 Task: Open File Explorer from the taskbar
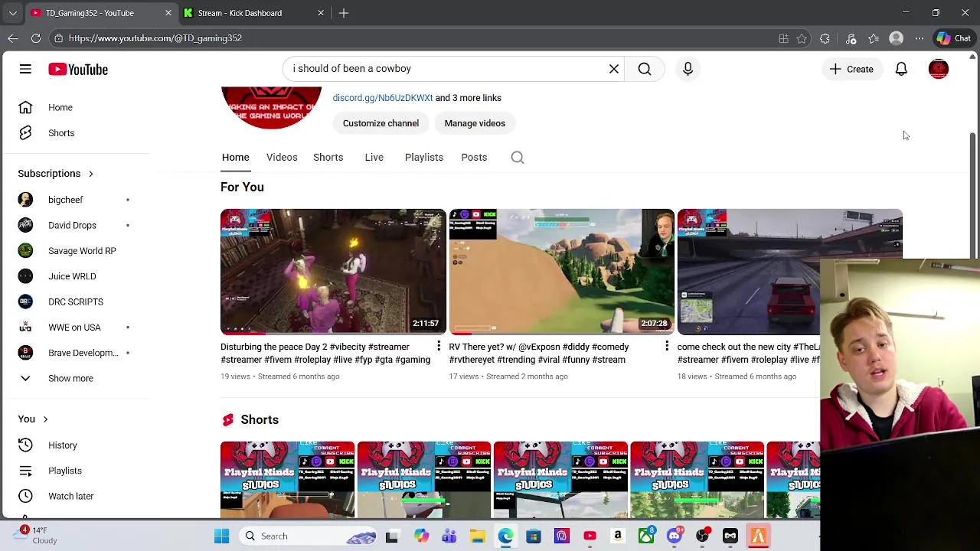pos(477,536)
